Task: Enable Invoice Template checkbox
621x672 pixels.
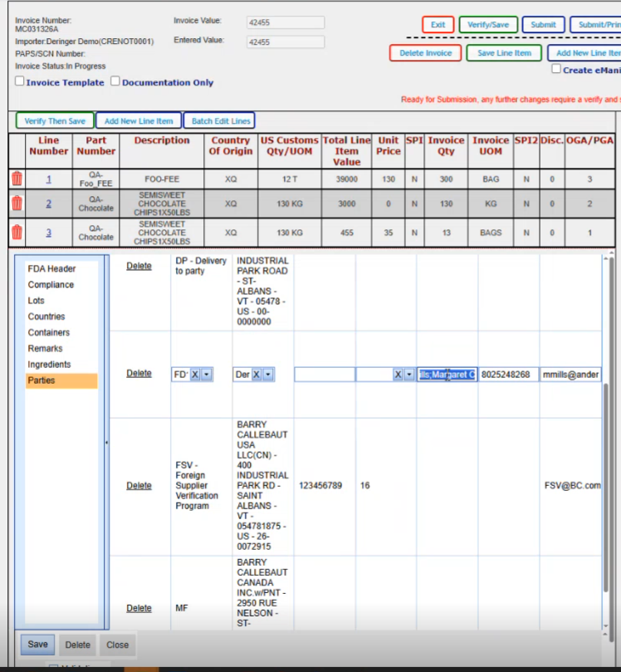Action: 20,82
